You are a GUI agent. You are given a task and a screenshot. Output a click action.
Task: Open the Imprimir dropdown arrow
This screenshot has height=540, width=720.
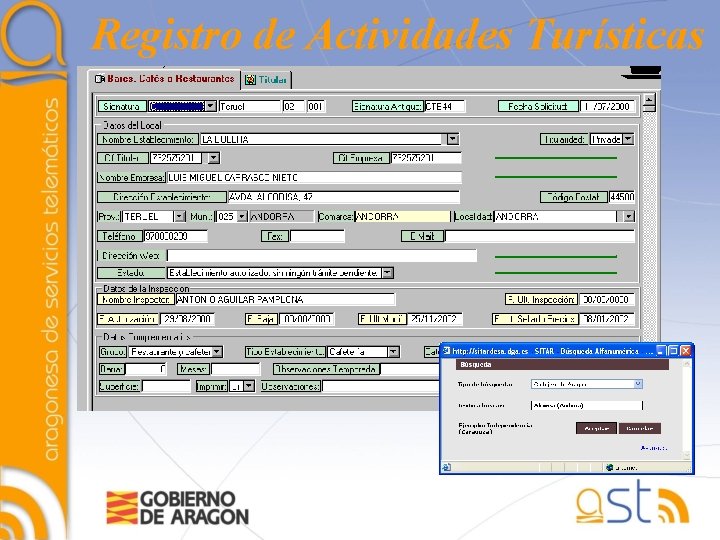coord(248,386)
